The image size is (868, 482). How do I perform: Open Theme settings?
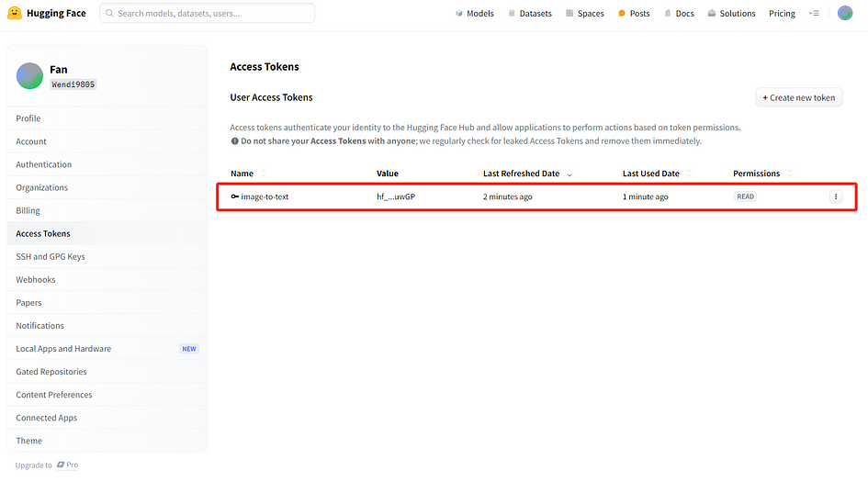[107, 441]
